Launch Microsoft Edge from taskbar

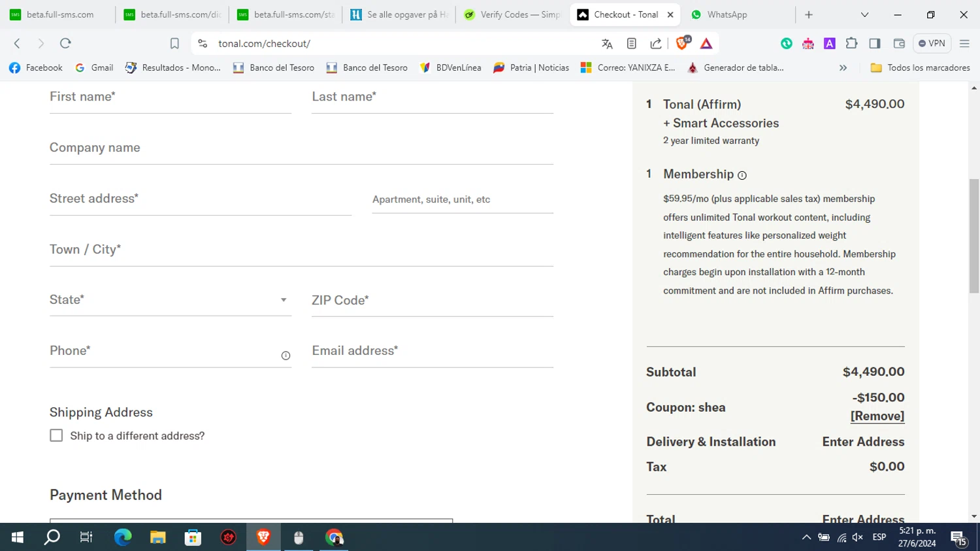tap(123, 537)
